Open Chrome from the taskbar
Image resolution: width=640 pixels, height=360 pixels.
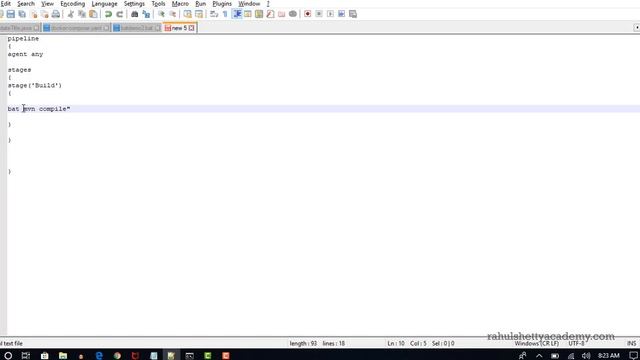[118, 356]
